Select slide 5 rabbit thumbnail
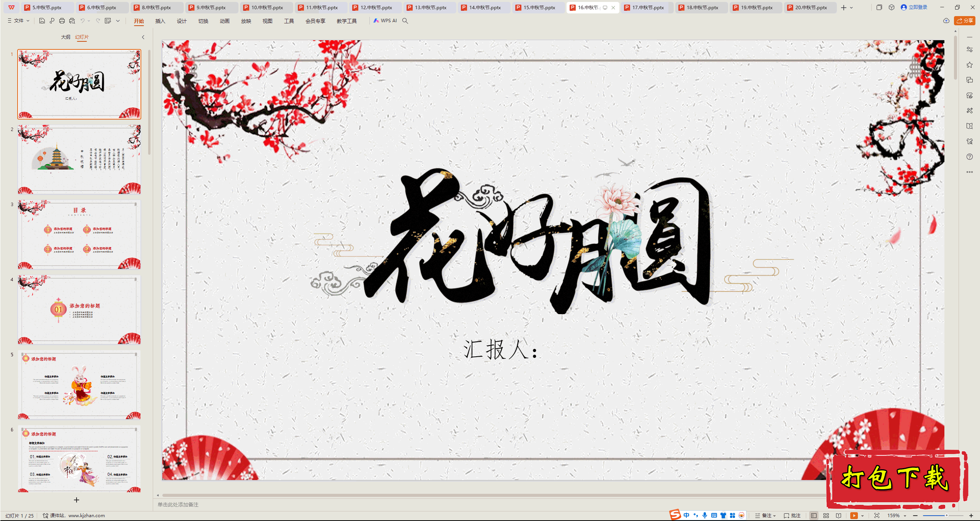The height and width of the screenshot is (521, 980). coord(79,385)
